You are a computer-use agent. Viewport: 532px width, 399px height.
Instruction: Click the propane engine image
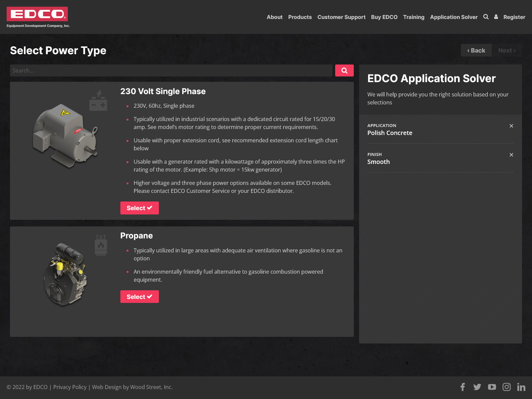[x=66, y=274]
